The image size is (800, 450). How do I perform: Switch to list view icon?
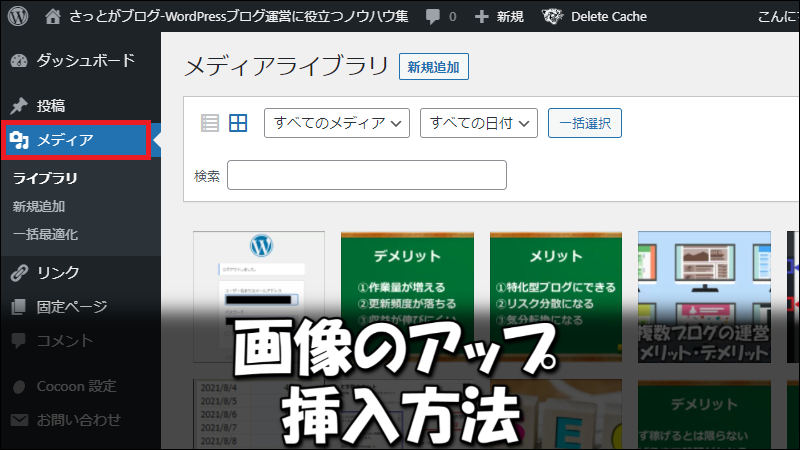click(x=210, y=123)
